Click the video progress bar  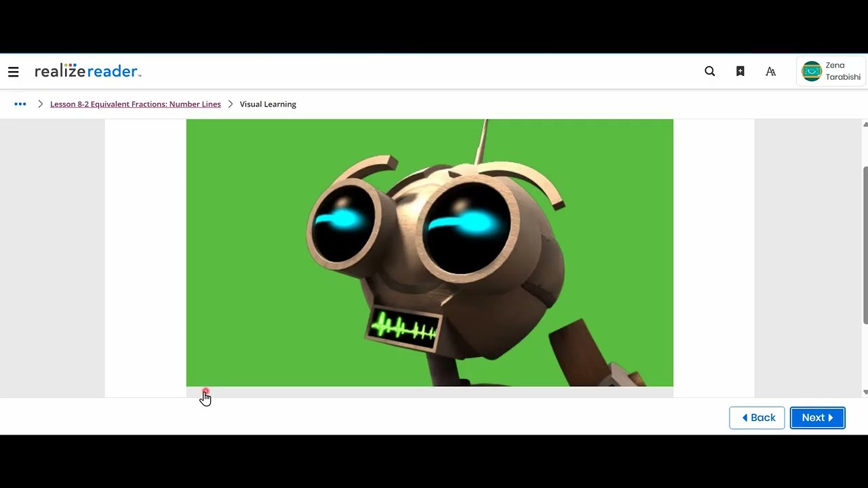(430, 392)
